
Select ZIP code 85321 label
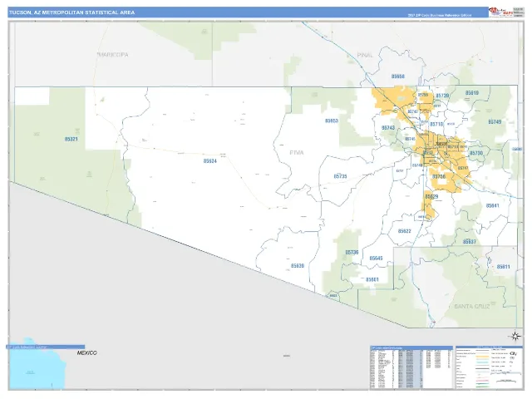(x=71, y=139)
